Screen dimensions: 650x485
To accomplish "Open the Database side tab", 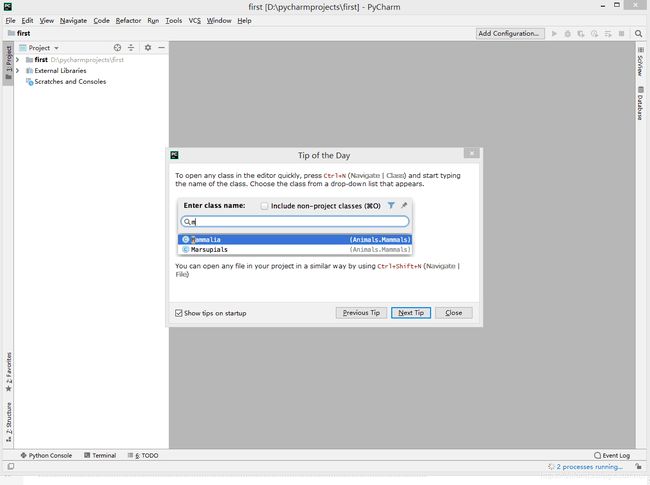I will (640, 103).
